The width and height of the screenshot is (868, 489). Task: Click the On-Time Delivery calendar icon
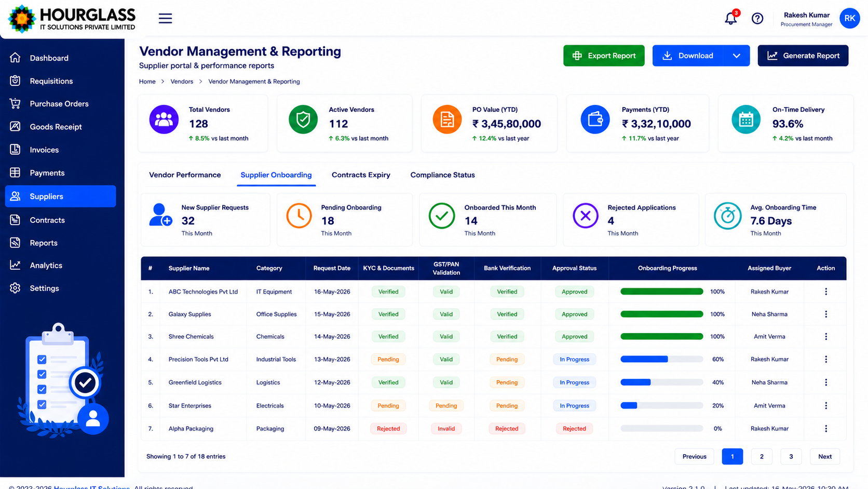click(x=746, y=120)
